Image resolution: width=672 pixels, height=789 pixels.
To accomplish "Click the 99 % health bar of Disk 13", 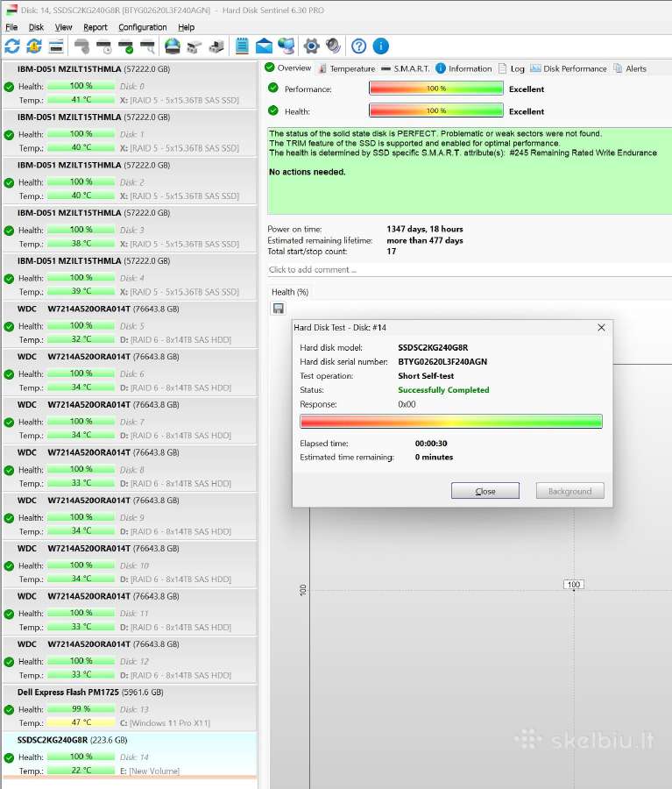I will click(x=81, y=709).
